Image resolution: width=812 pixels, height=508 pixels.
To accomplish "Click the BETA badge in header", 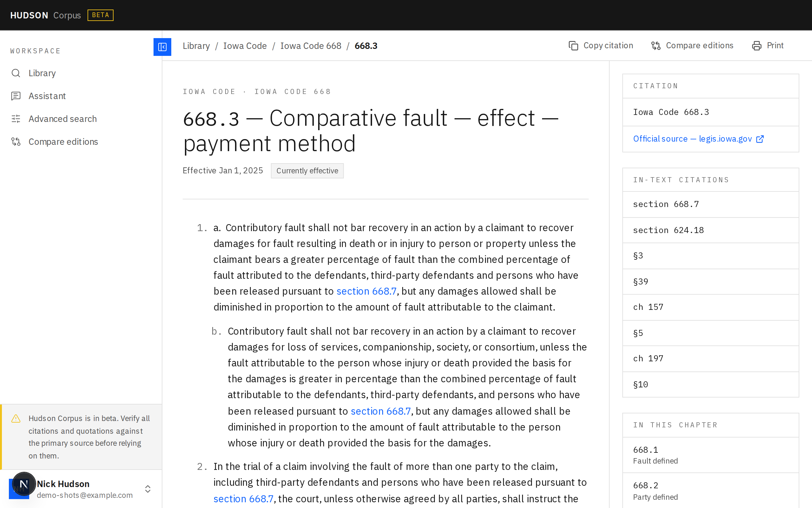I will (x=100, y=15).
